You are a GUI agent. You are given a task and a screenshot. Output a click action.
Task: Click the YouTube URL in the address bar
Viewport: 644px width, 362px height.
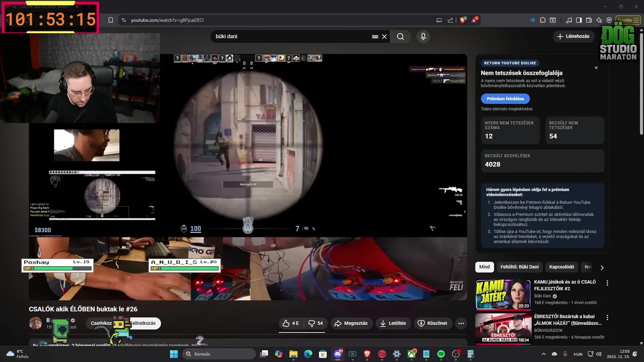pos(167,20)
